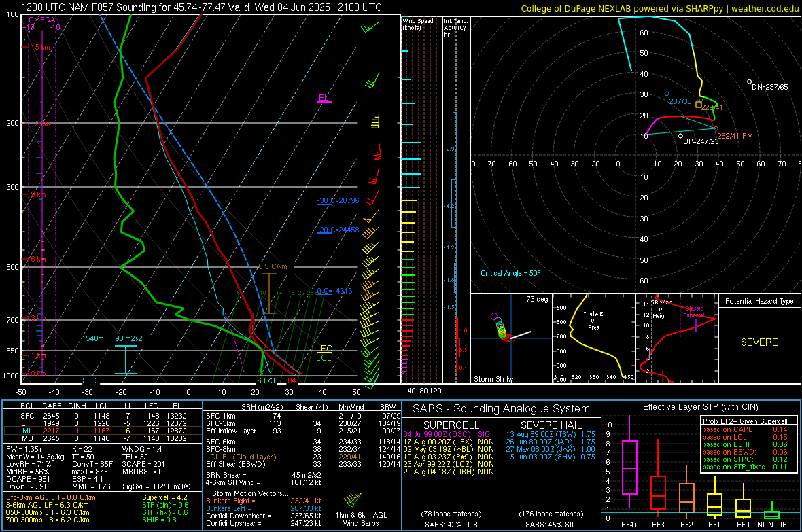
Task: Click the SigSvr = 38250 m3/s3 value
Action: [x=158, y=486]
